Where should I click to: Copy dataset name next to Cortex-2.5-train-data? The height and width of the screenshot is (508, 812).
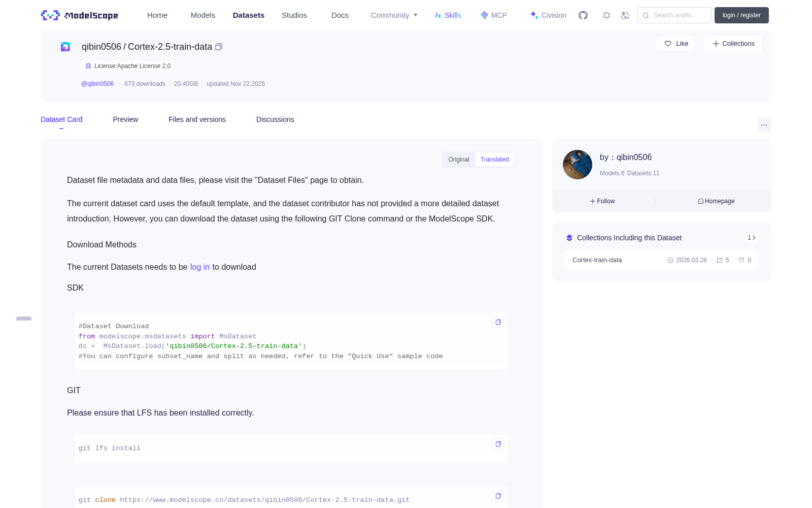(x=219, y=47)
